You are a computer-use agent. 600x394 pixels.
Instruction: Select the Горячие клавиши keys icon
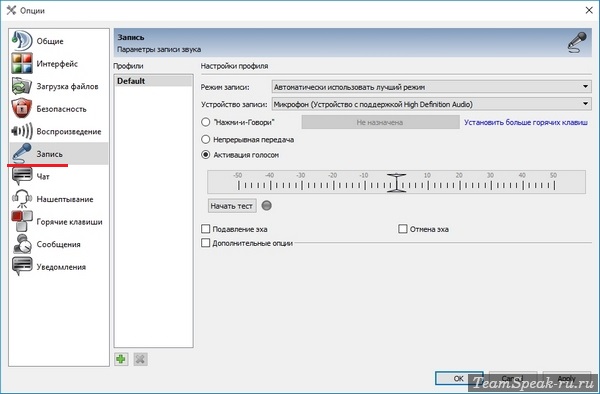point(21,221)
